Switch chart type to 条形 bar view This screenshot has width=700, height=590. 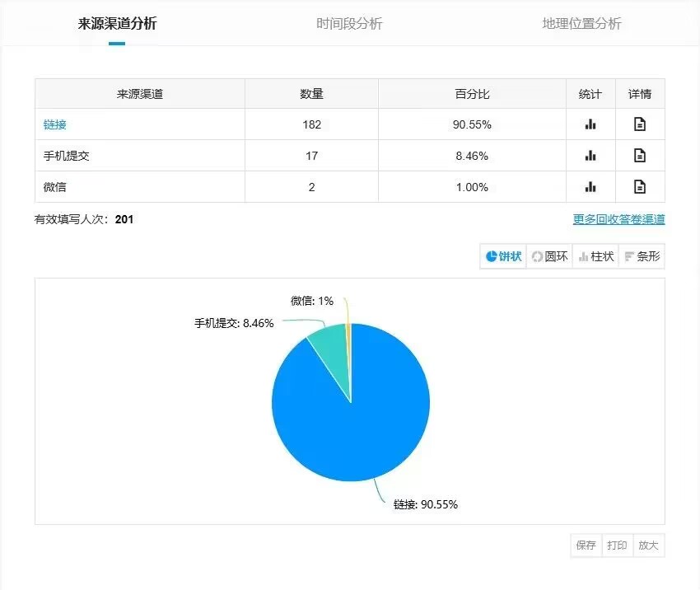click(642, 256)
